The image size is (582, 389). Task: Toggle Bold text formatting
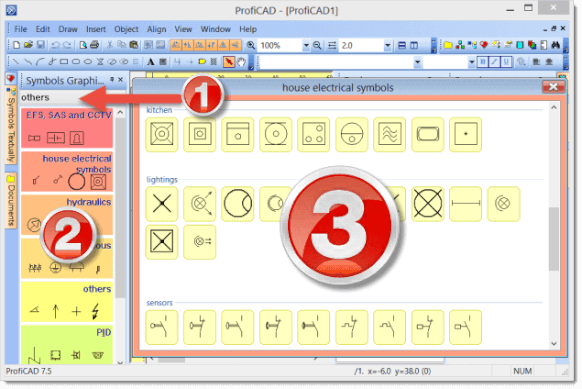coord(482,62)
